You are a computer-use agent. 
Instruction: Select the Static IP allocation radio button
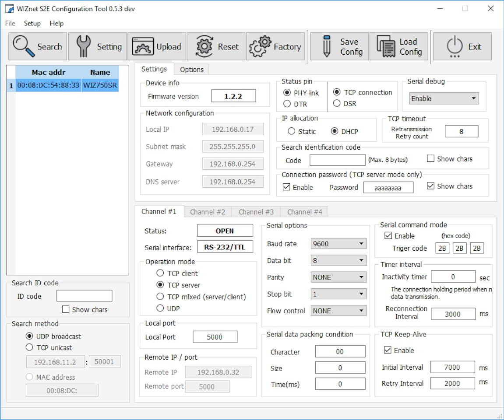pos(292,131)
